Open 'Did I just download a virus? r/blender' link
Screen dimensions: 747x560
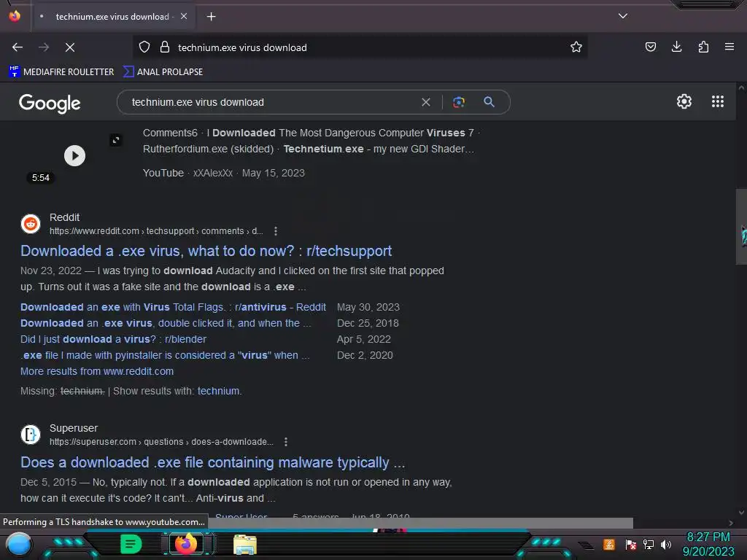[113, 340]
